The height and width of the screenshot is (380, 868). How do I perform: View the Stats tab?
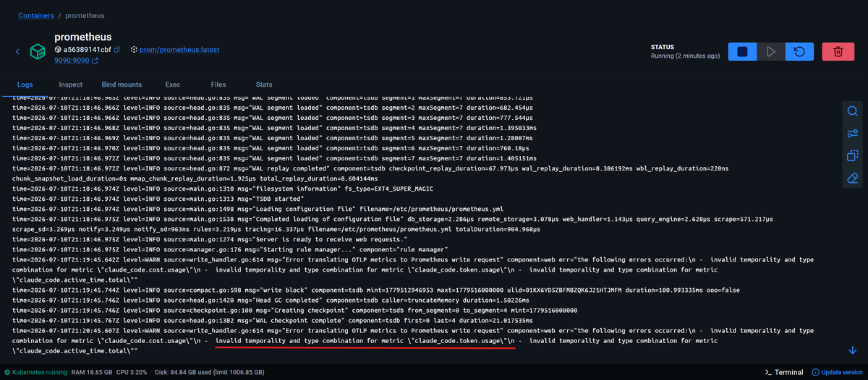pyautogui.click(x=264, y=85)
